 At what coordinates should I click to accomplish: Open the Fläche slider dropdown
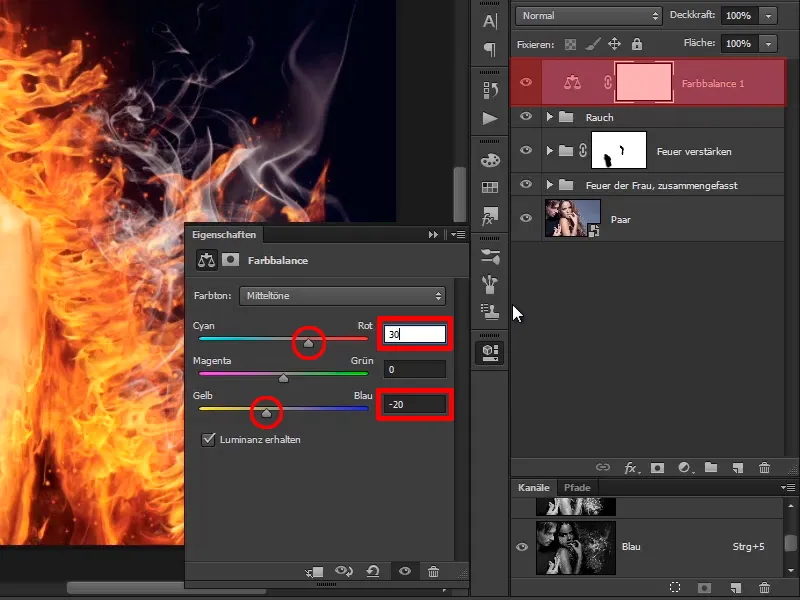(x=768, y=44)
